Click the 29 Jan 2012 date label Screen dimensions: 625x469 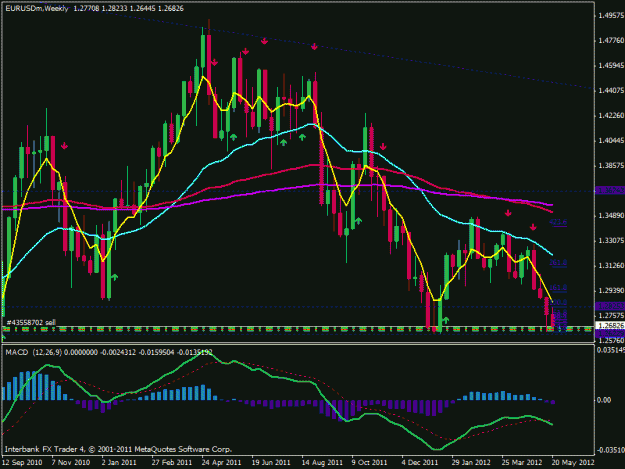(x=471, y=462)
